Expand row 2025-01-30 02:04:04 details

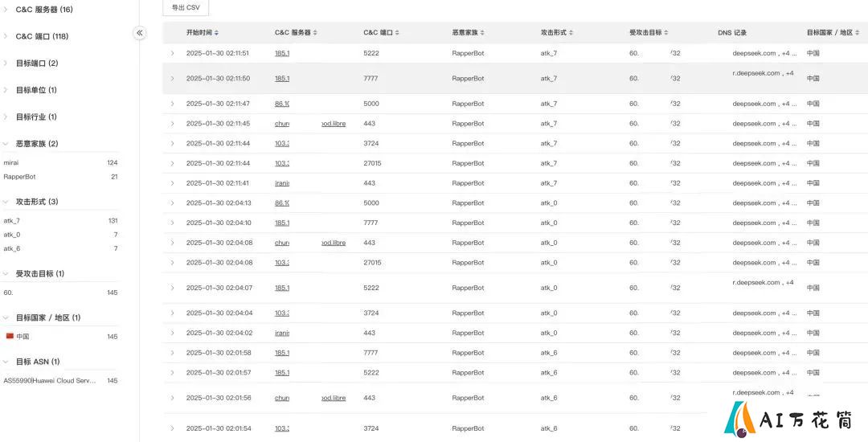pyautogui.click(x=172, y=313)
